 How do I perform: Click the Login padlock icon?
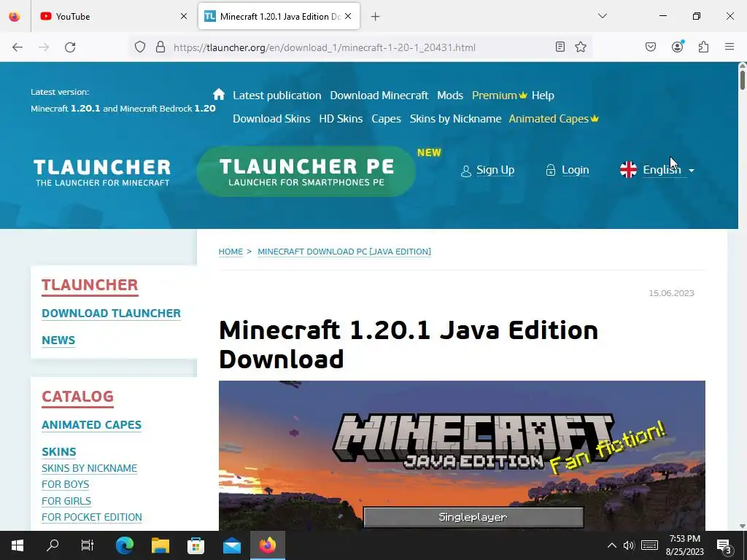coord(550,171)
